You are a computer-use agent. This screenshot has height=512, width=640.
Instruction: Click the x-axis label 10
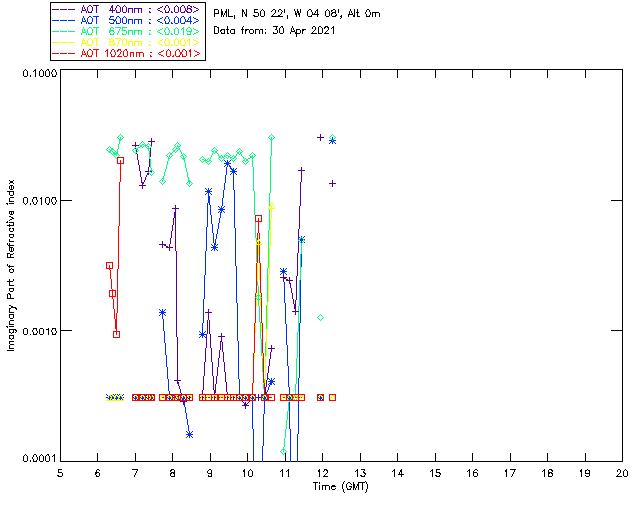[x=247, y=473]
